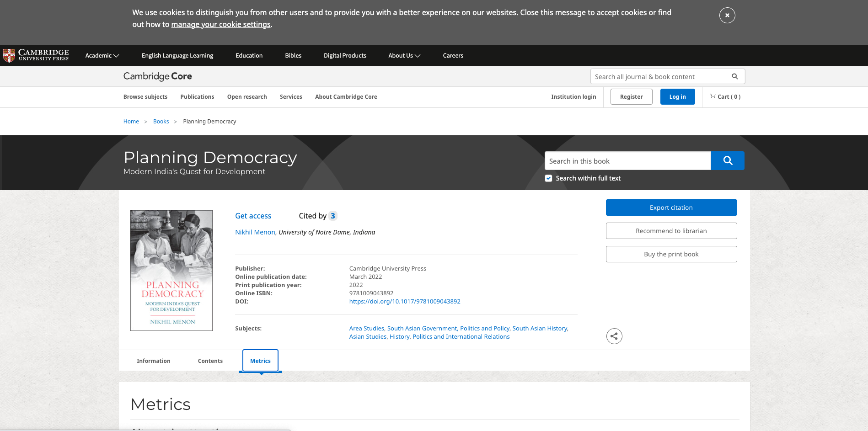Close the cookie notice banner

[x=727, y=16]
